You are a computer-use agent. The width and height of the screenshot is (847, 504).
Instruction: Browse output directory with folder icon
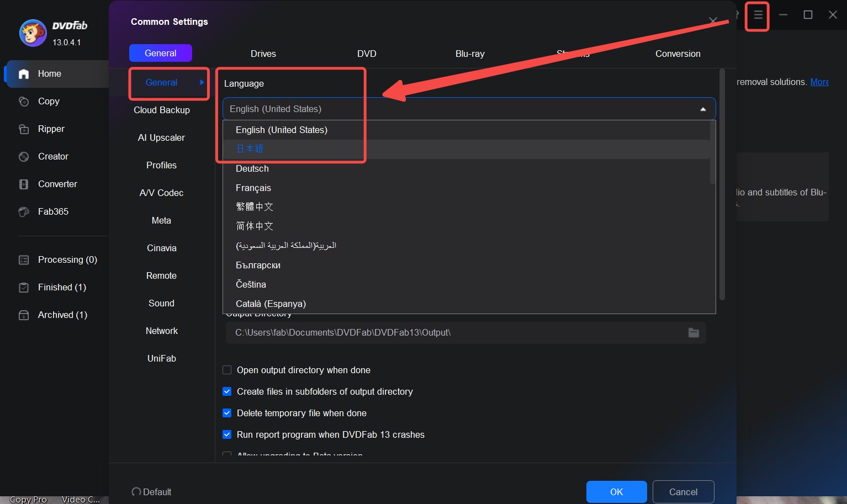(694, 332)
